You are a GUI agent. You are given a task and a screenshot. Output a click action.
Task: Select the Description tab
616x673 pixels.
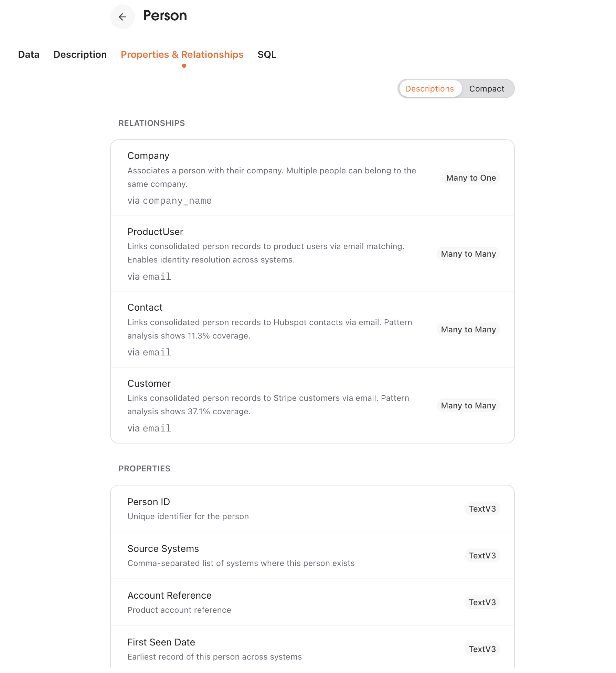(x=80, y=54)
